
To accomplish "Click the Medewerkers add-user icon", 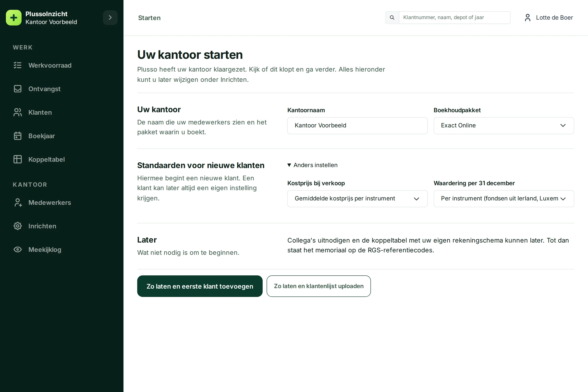I will [17, 203].
